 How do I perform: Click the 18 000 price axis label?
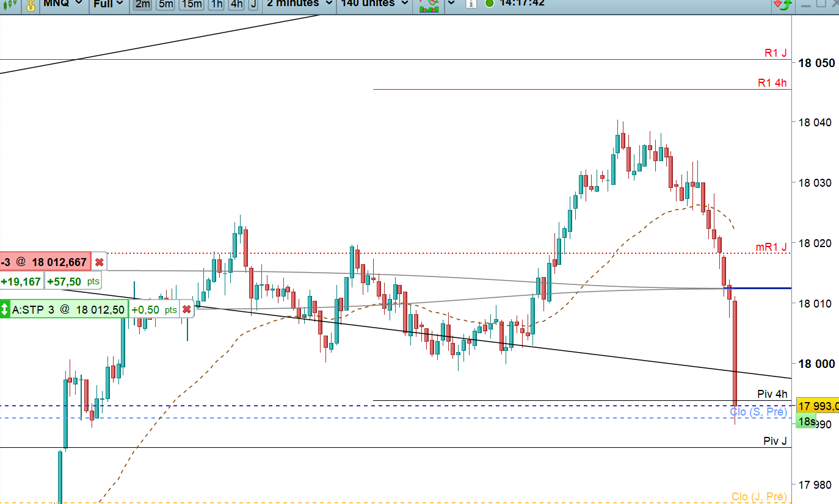point(818,364)
